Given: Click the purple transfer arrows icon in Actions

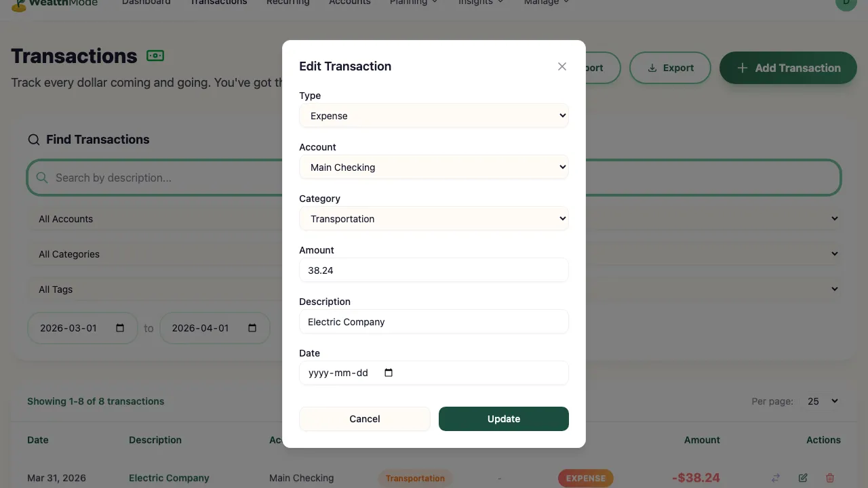Looking at the screenshot, I should pos(776,478).
